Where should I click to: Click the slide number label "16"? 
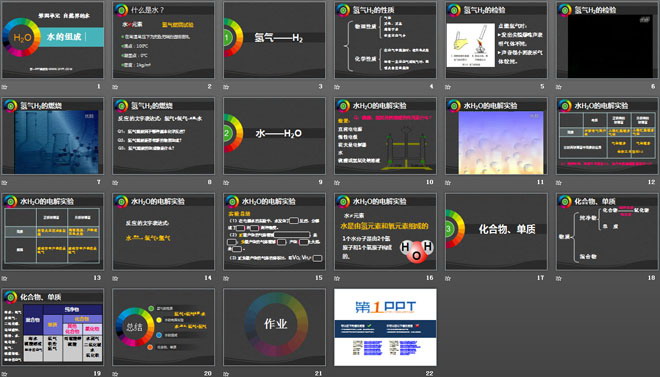[429, 277]
